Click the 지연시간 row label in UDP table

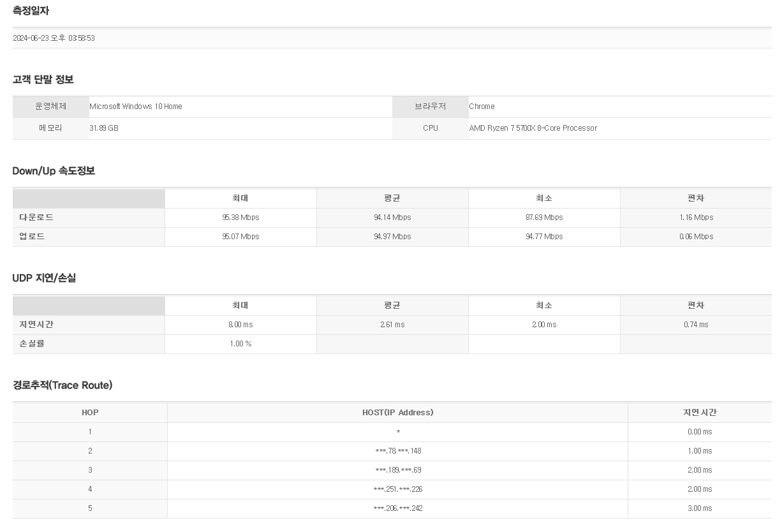click(x=36, y=325)
